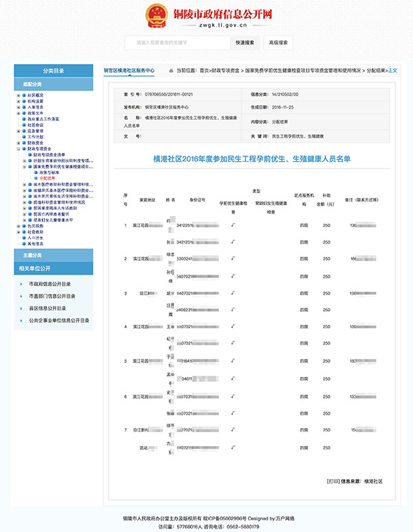Click blue icon beside 人口计生
The image size is (413, 532).
tap(24, 238)
